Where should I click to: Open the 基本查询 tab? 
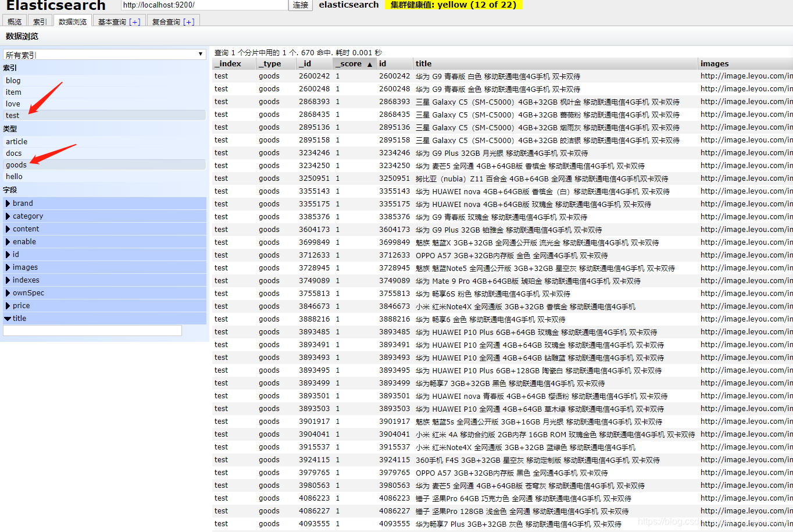(119, 22)
